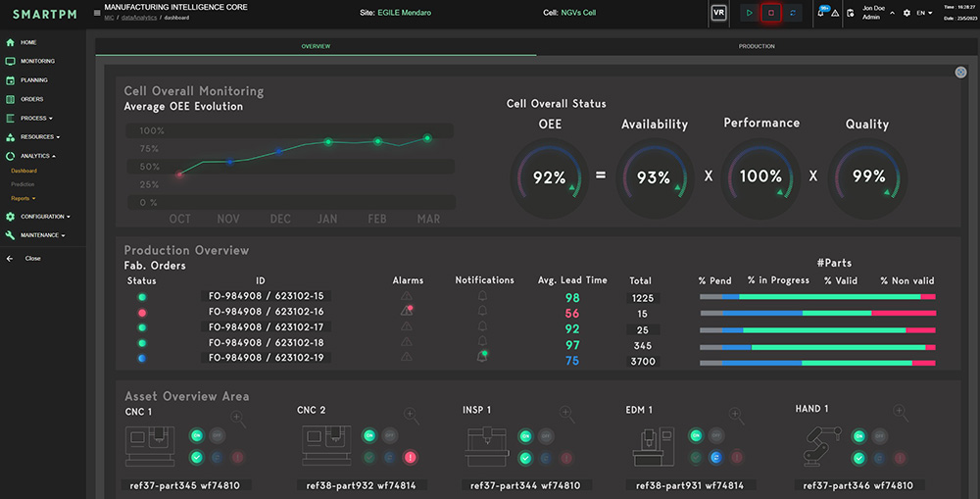Toggle the ON switch for CNC 1
This screenshot has height=499, width=980.
point(197,435)
